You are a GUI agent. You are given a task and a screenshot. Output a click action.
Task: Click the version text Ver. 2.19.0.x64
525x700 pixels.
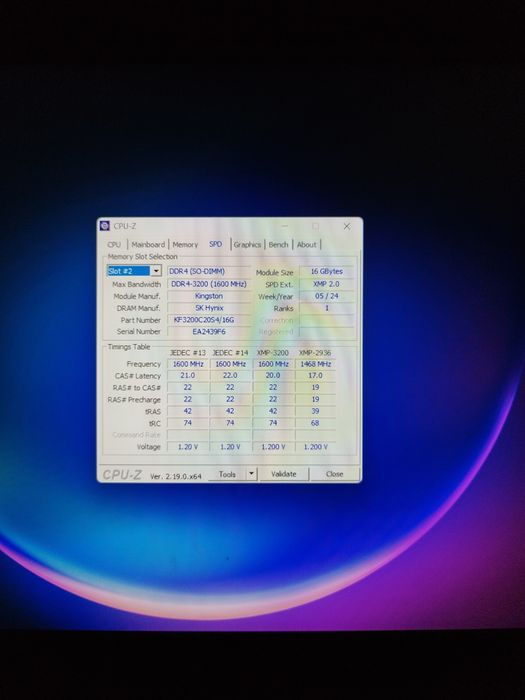[176, 476]
